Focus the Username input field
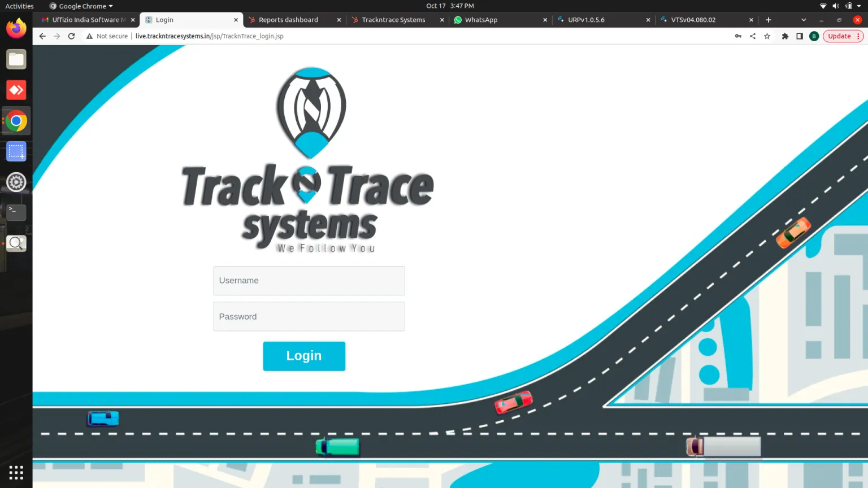Screen dimensions: 868x488 tap(309, 281)
